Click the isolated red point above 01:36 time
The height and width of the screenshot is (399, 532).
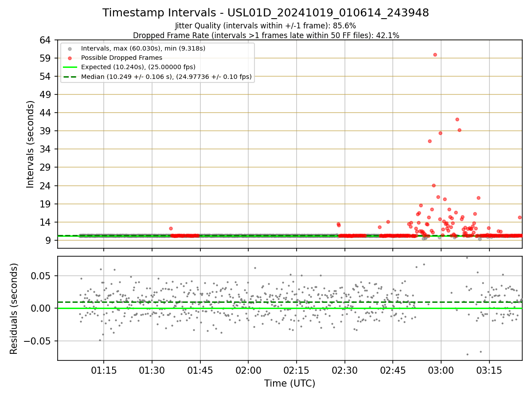(x=171, y=228)
